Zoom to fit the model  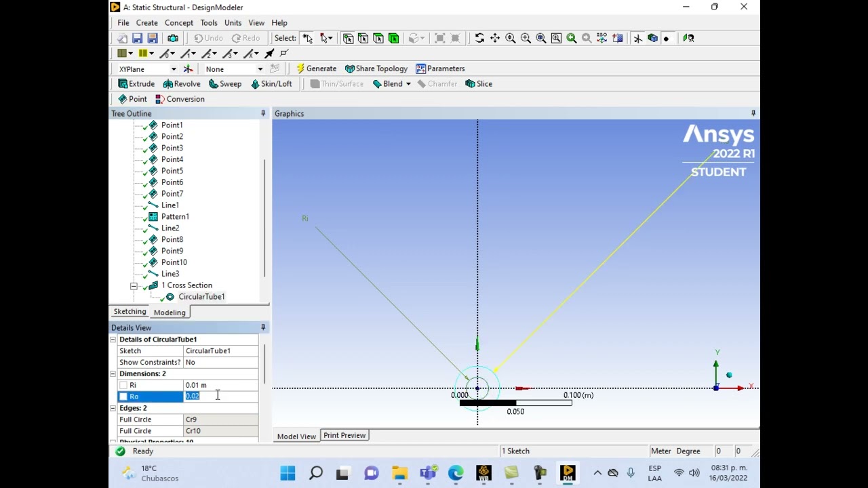click(541, 39)
